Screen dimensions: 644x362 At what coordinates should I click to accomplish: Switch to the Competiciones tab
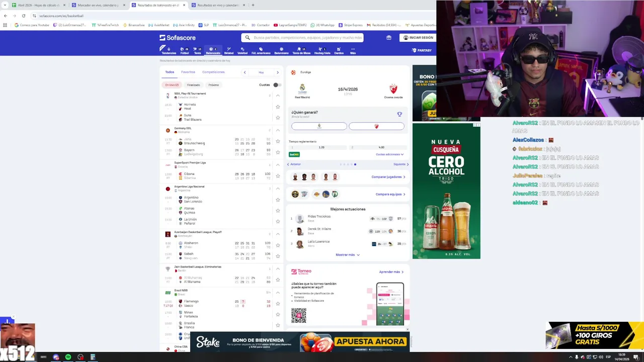point(213,72)
